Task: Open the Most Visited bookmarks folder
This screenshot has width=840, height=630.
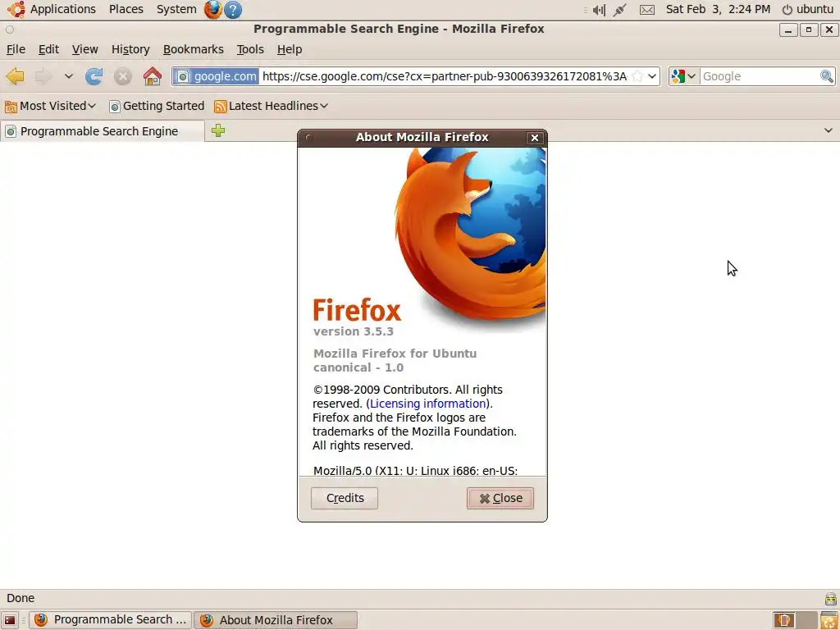Action: point(50,106)
